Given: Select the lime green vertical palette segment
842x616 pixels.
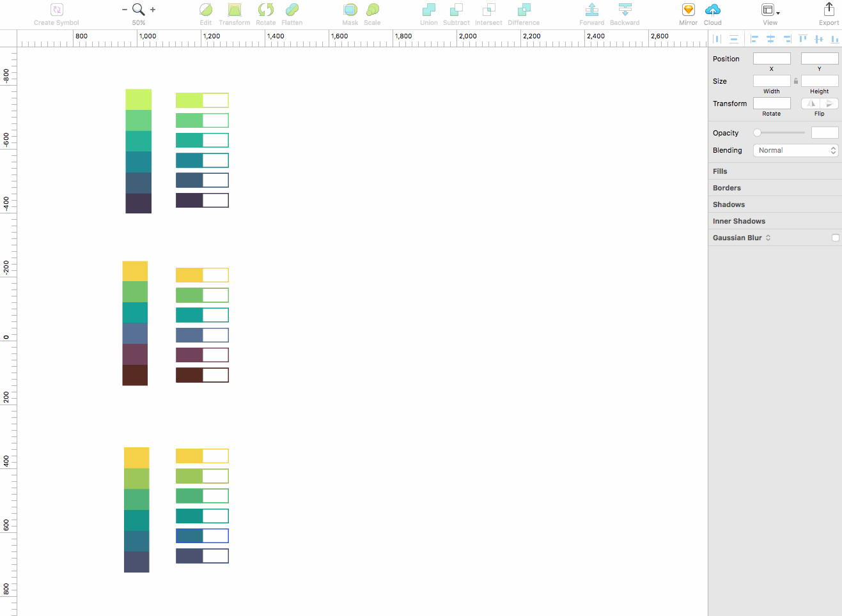Looking at the screenshot, I should pyautogui.click(x=138, y=100).
